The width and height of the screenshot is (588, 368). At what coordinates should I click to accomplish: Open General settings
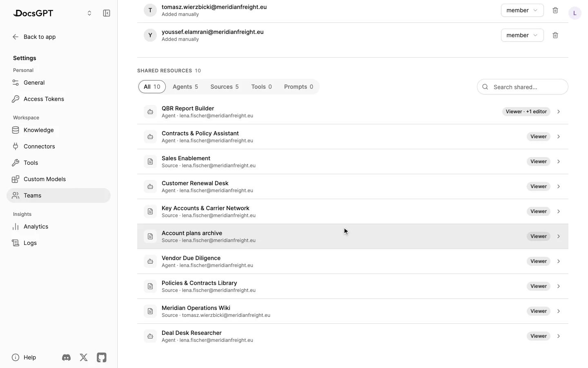[x=58, y=83]
